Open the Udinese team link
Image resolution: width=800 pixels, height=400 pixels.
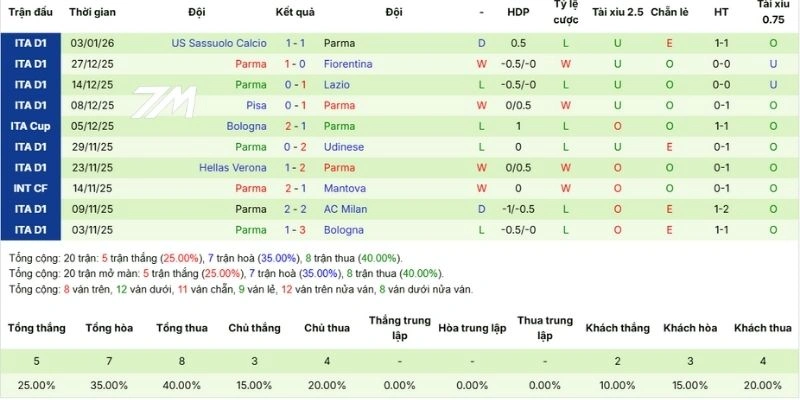(344, 147)
